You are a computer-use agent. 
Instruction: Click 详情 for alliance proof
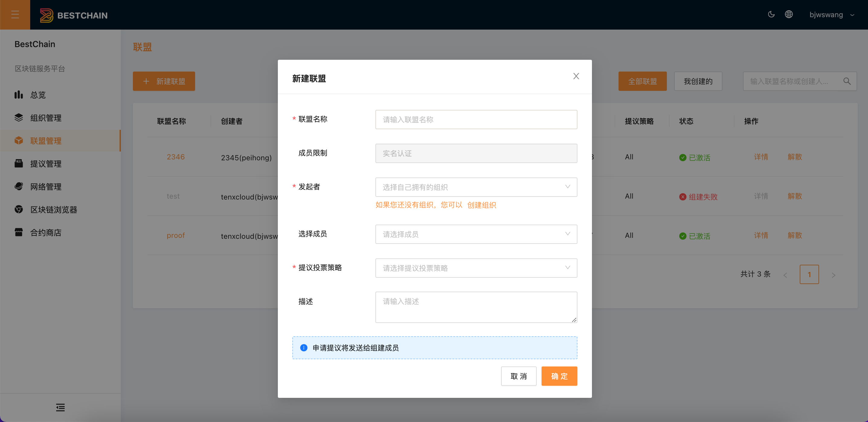click(x=761, y=235)
